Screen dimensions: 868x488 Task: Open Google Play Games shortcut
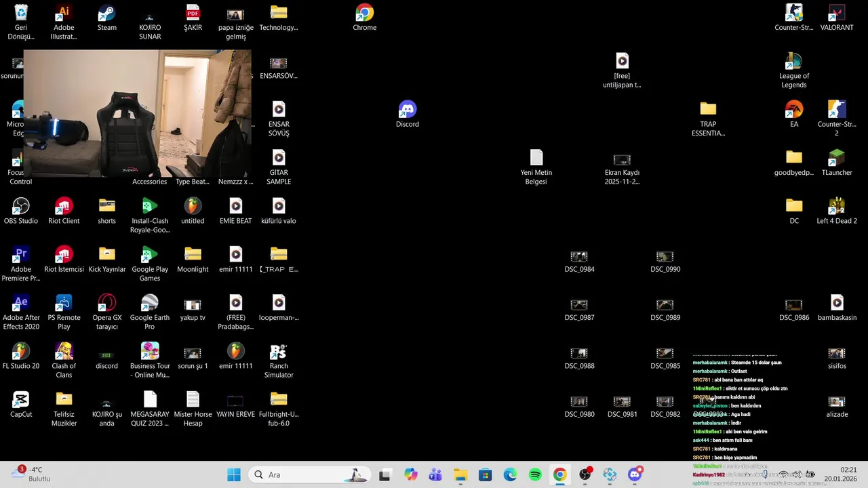(x=150, y=263)
